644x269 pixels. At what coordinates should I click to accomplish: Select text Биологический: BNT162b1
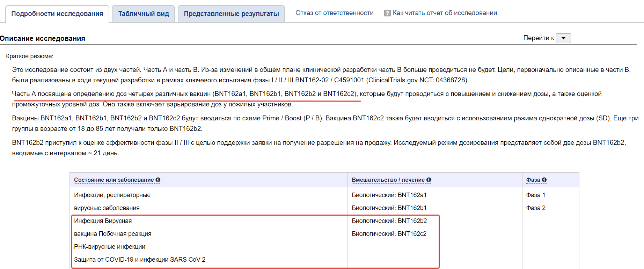389,208
